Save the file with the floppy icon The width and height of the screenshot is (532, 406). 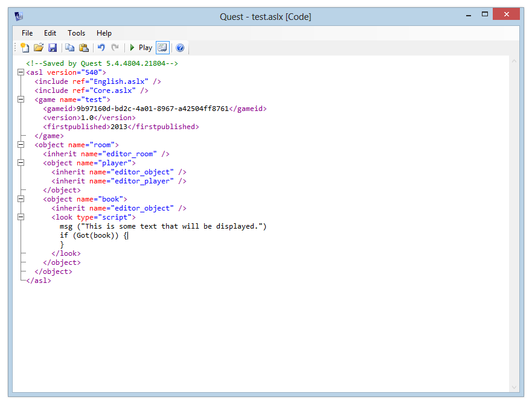pyautogui.click(x=53, y=48)
